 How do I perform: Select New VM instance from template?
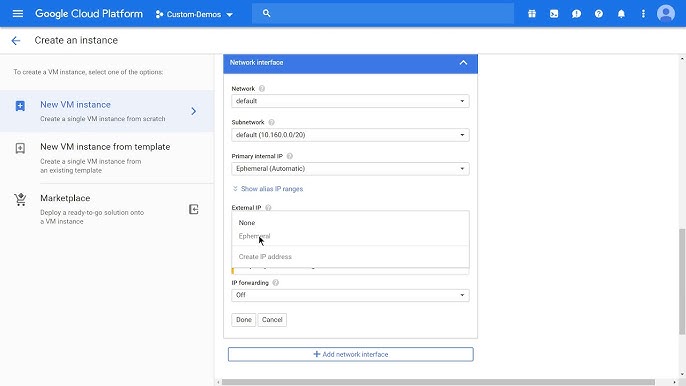pos(107,158)
